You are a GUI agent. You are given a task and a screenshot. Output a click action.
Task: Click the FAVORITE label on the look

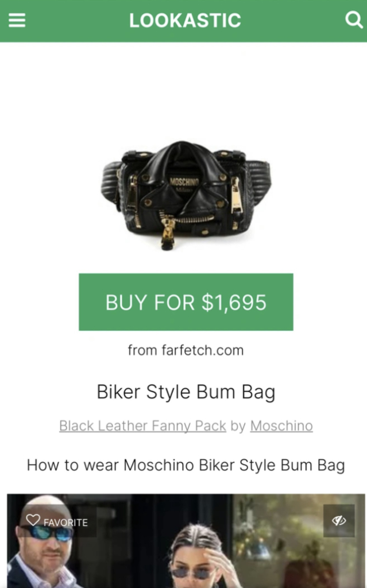65,523
